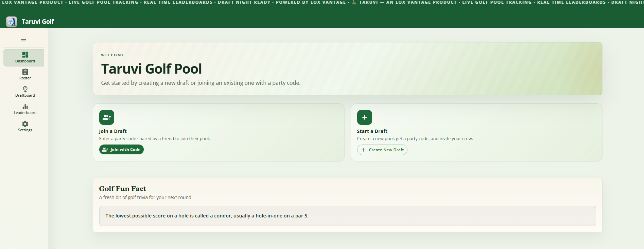The height and width of the screenshot is (249, 644).
Task: Click the Join a Draft people icon tile
Action: coord(107,117)
